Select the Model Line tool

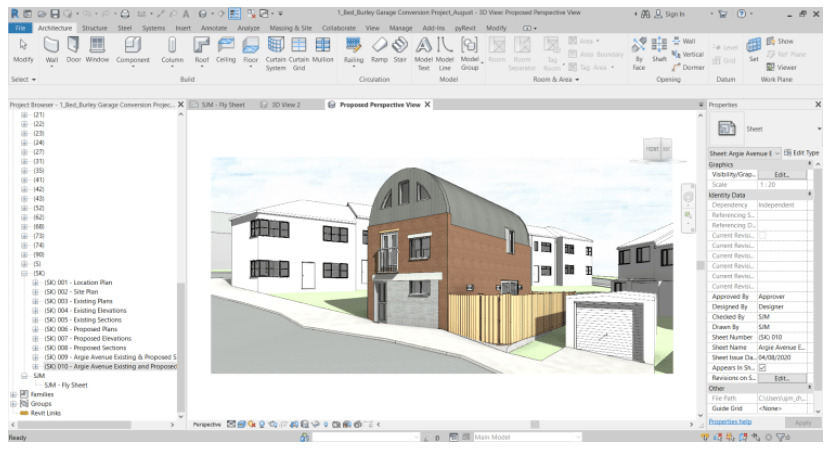pos(445,53)
